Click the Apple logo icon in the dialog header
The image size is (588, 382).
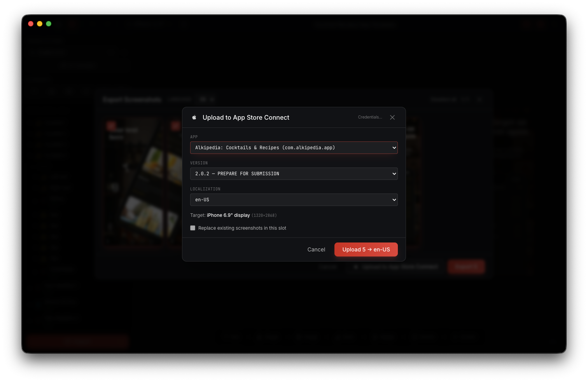(194, 117)
